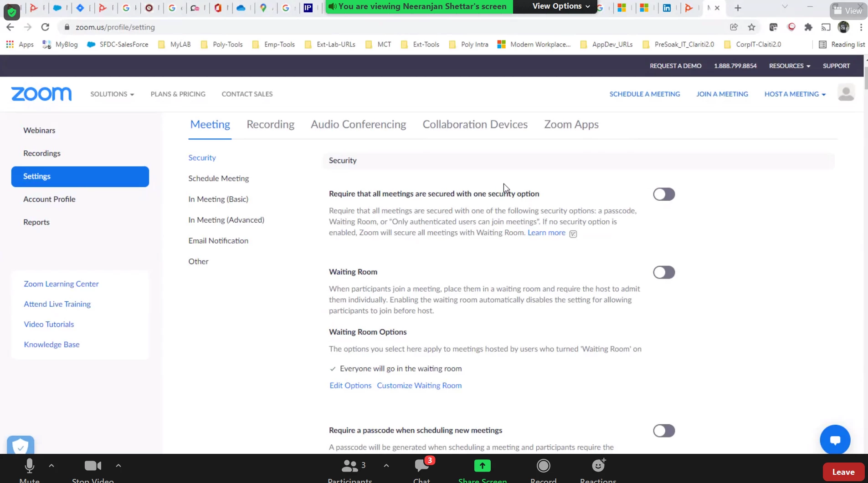Open the Participants panel

(x=350, y=471)
